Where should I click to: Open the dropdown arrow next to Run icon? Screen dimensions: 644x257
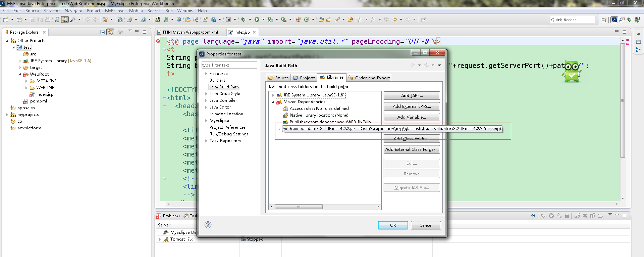point(263,19)
